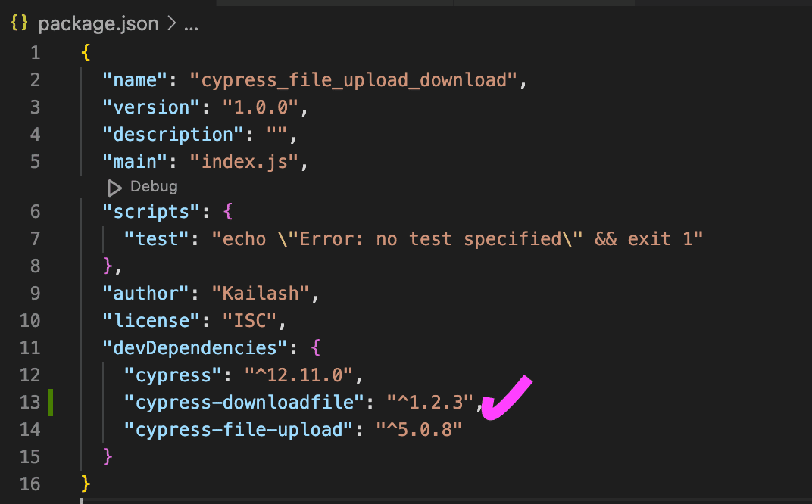Click the closing yellow brace on line 16
The image size is (812, 504).
coord(86,483)
